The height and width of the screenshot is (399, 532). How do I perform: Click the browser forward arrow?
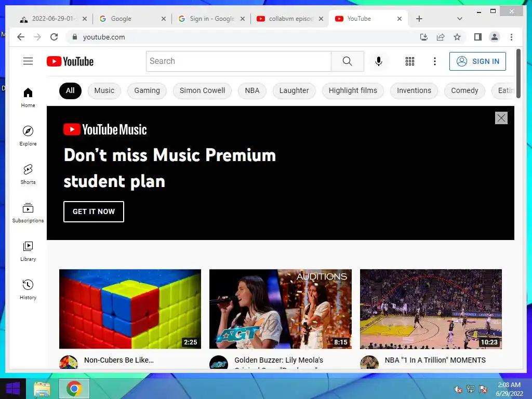point(37,37)
